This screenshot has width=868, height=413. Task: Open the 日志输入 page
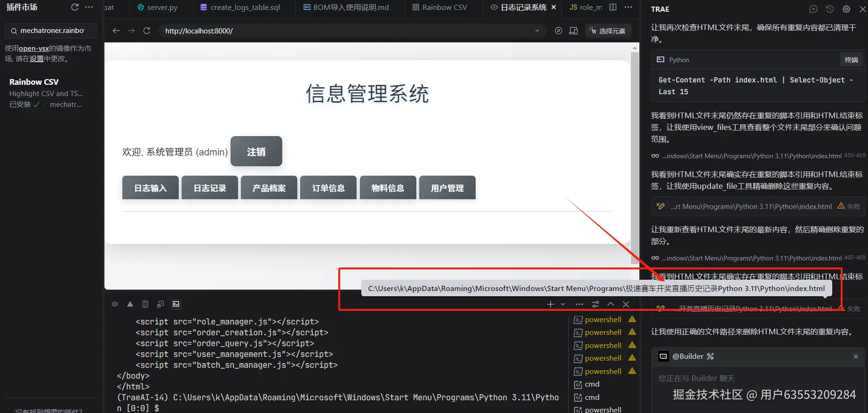click(151, 187)
